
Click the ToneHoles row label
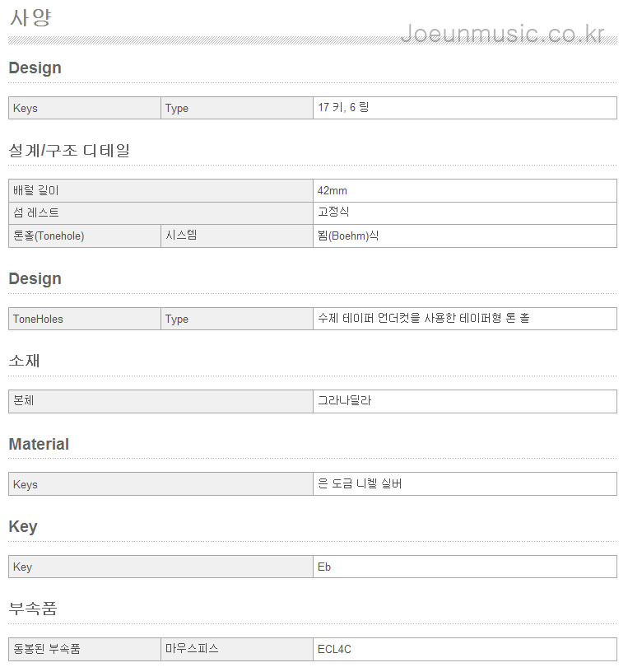pos(85,319)
